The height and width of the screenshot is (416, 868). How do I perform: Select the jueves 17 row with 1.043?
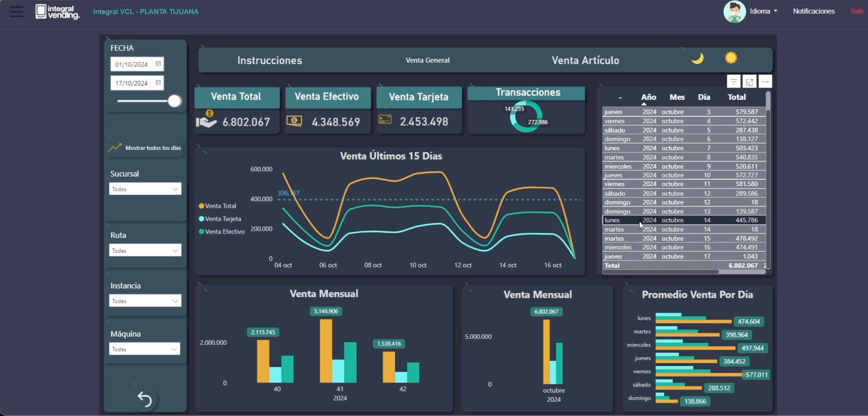684,256
